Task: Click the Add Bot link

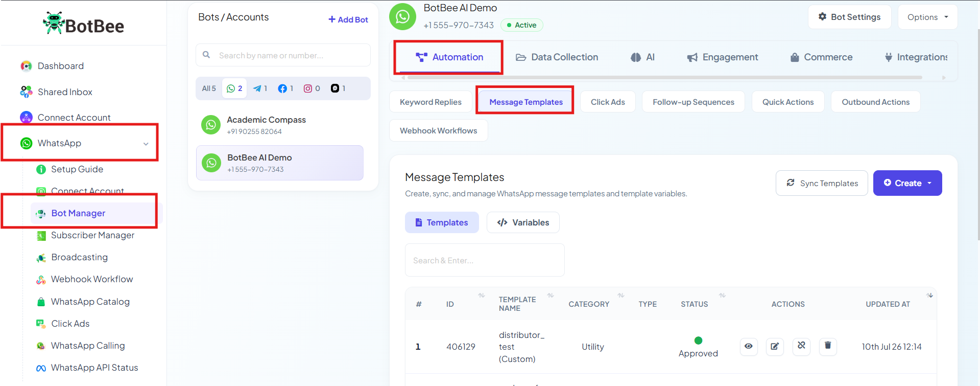Action: [348, 19]
